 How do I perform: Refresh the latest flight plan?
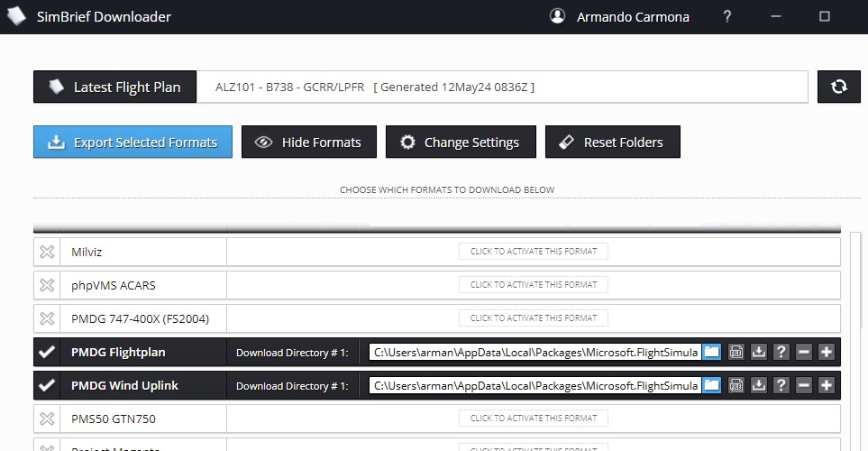pyautogui.click(x=838, y=87)
